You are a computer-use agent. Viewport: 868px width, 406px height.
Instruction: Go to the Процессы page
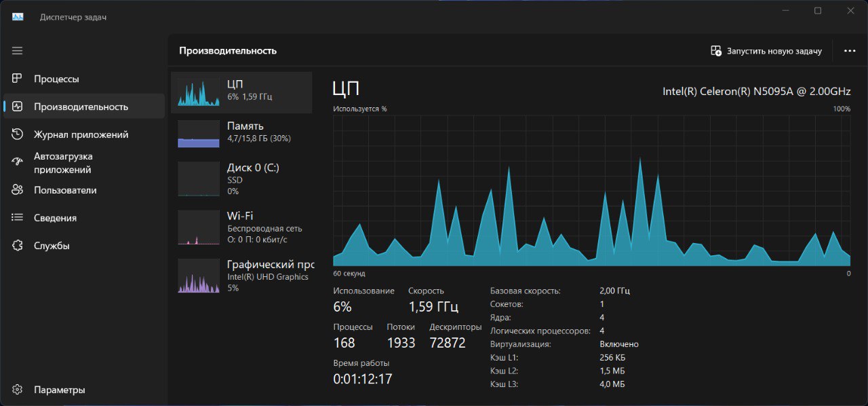84,79
